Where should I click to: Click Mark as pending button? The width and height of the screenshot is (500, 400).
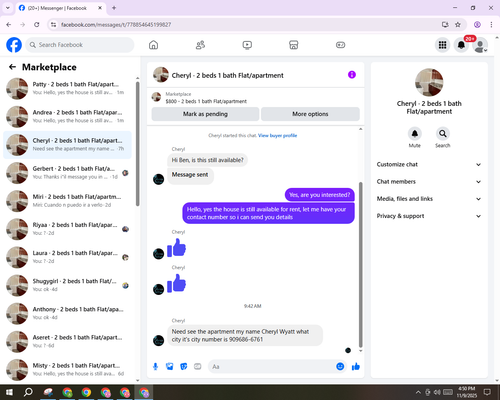[205, 114]
